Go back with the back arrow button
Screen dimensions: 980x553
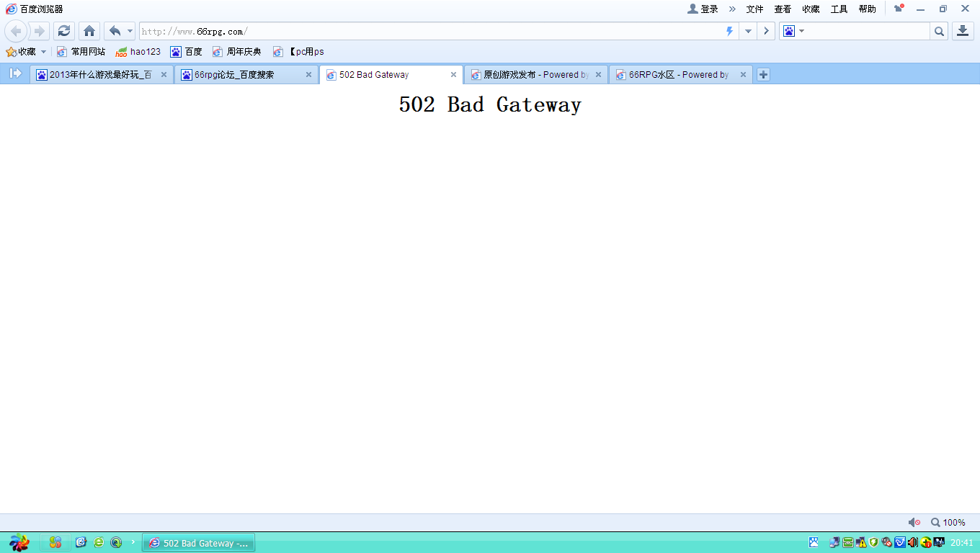pos(16,31)
